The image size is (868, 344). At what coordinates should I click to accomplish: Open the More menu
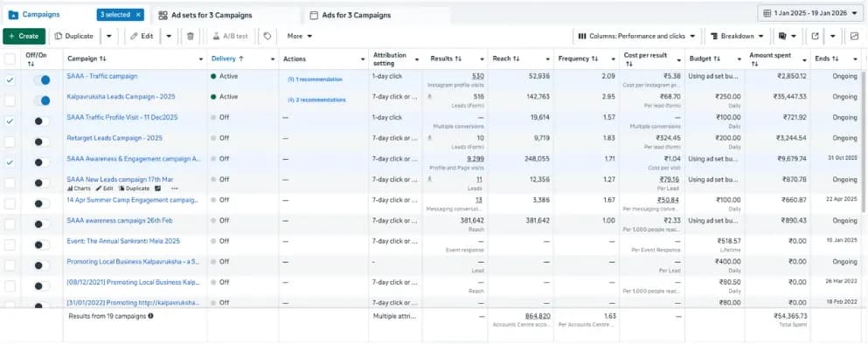click(x=300, y=36)
